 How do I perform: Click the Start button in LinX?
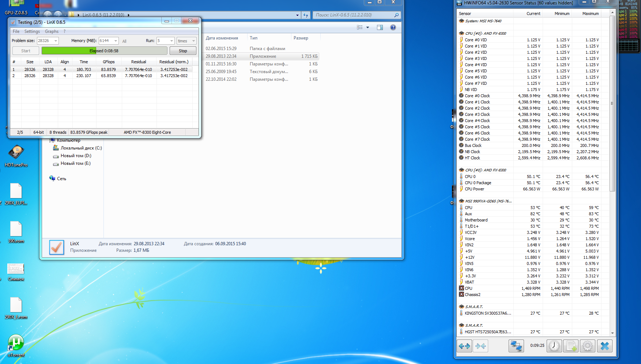[26, 51]
